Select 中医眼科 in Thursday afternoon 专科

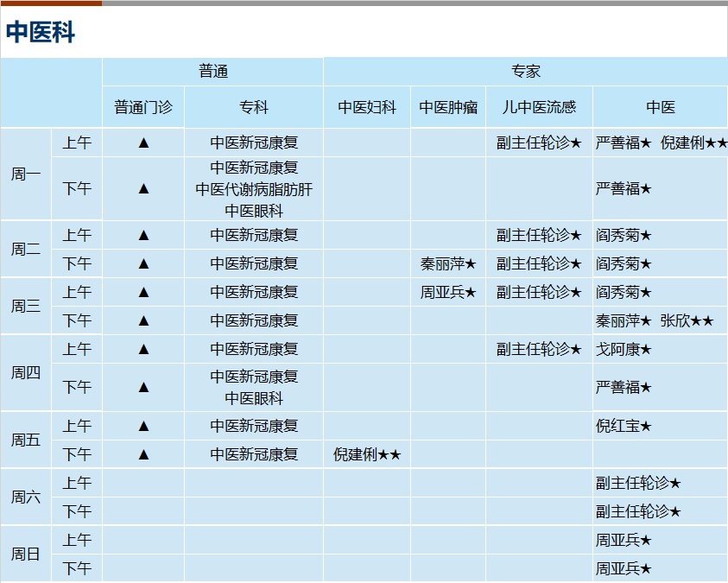pos(254,398)
